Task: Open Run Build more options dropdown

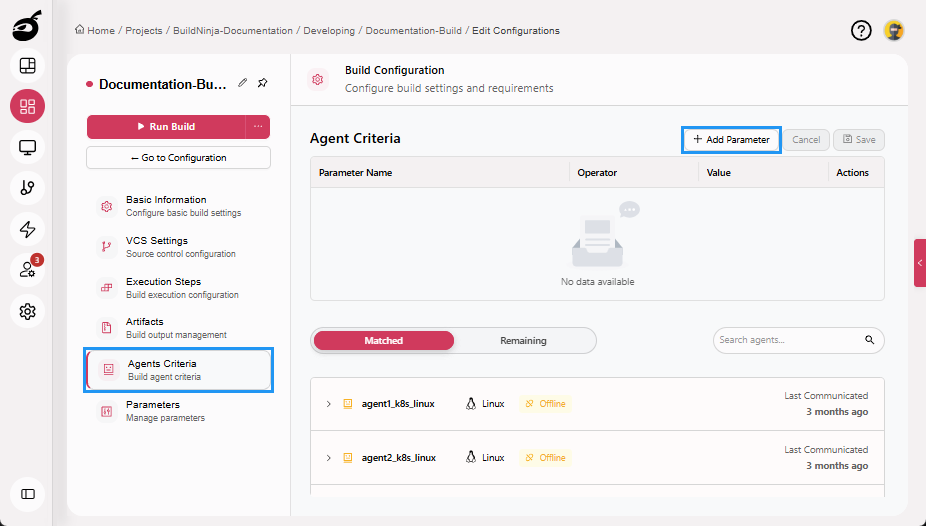Action: tap(258, 126)
